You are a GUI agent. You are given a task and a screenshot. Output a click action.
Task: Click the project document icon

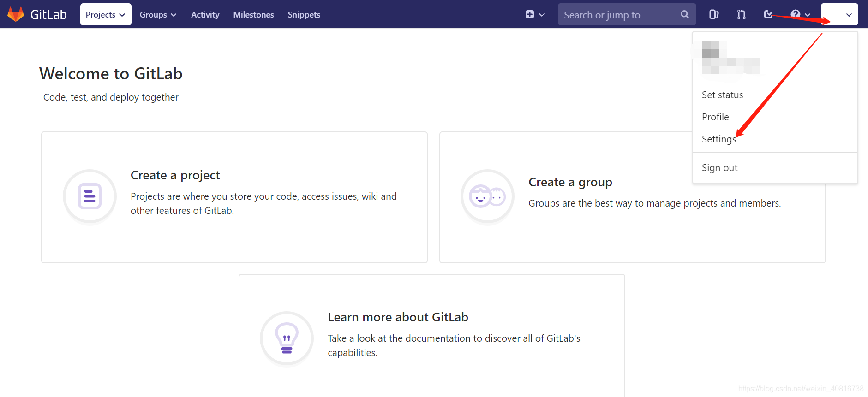pos(90,196)
